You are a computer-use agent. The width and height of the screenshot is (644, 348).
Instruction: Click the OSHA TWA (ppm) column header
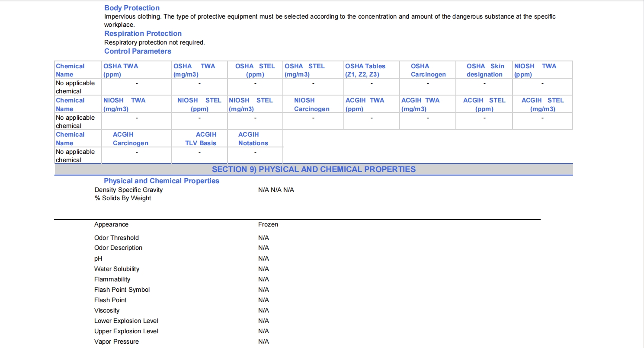coord(121,70)
